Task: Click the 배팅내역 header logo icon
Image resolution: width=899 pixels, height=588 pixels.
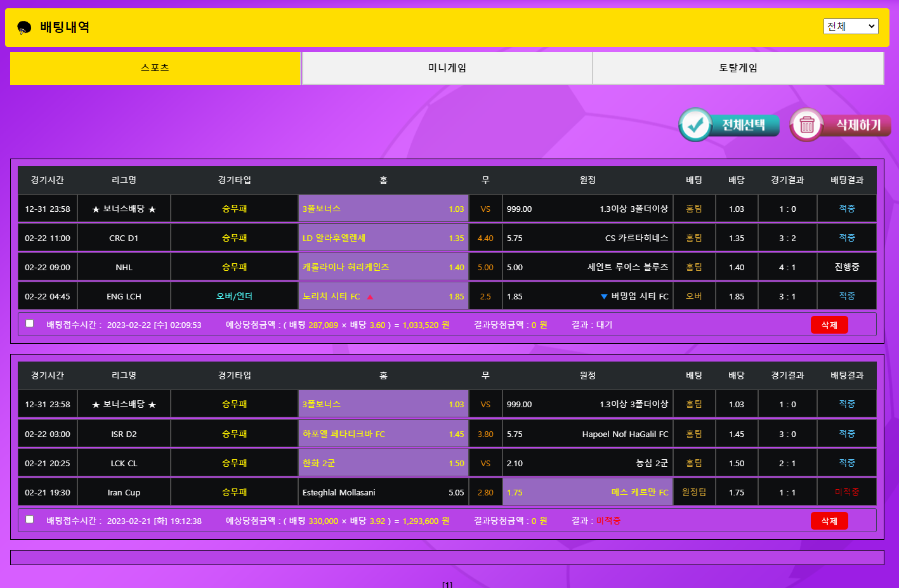Action: 24,28
